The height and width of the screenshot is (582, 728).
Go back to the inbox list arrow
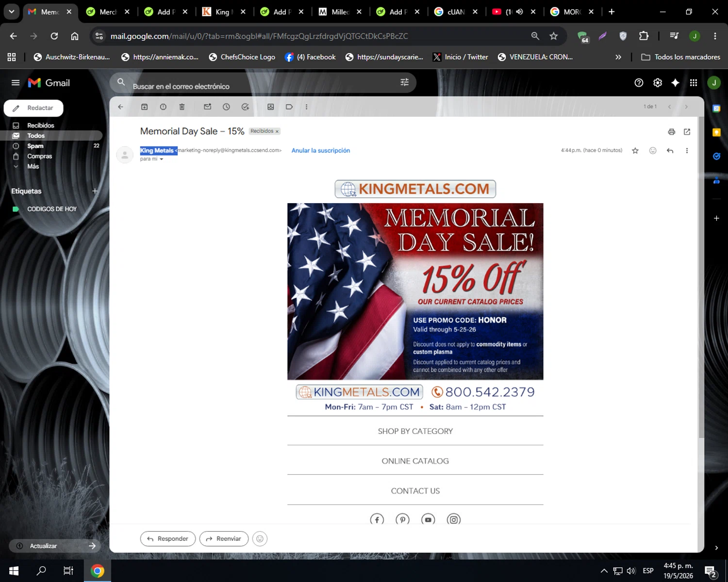pyautogui.click(x=121, y=107)
